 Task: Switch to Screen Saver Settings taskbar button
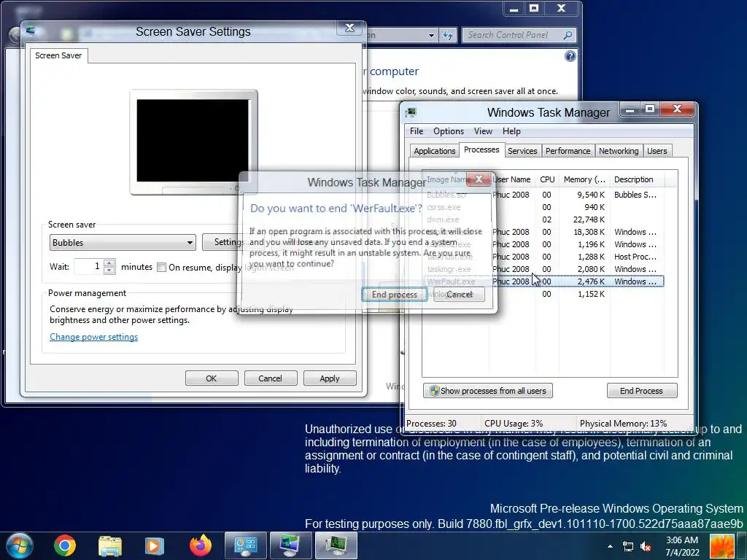pos(290,545)
